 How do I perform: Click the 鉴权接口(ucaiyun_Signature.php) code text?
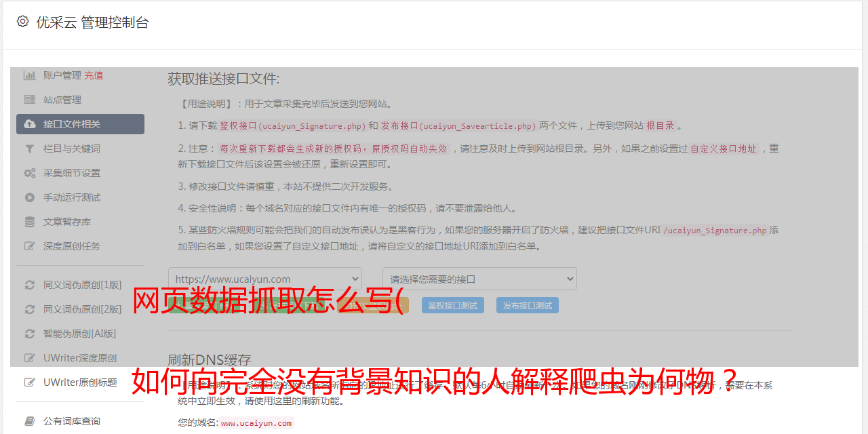coord(292,126)
